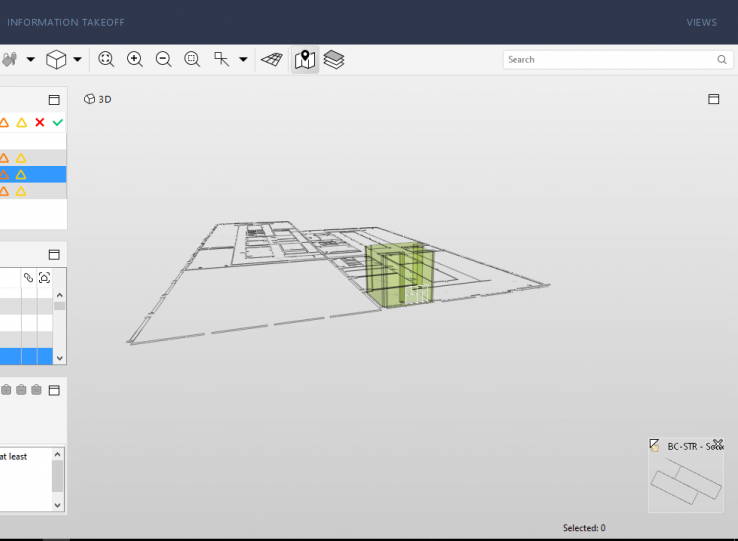Toggle the map location overlay button
Screen dimensions: 738x541
305,60
